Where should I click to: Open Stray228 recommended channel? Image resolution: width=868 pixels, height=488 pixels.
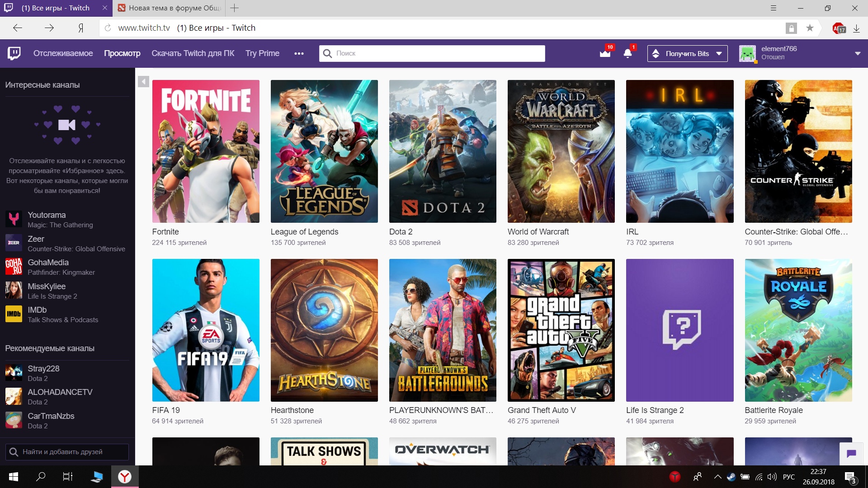[x=43, y=369]
